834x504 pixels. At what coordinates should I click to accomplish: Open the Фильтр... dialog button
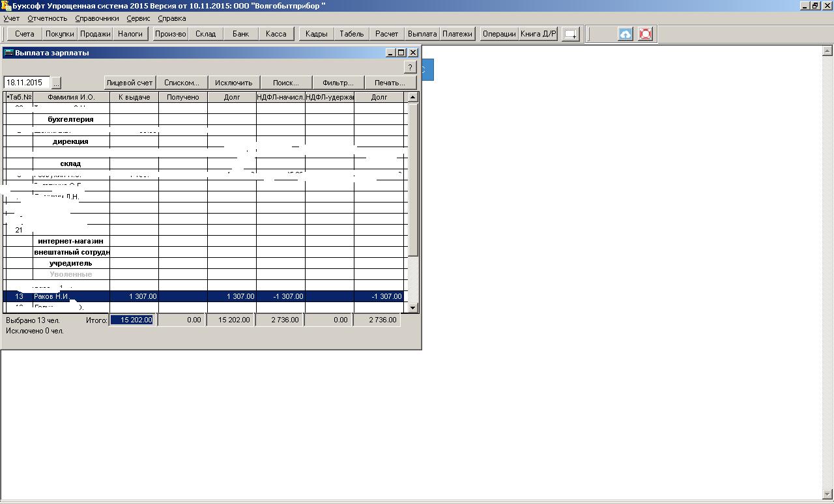pyautogui.click(x=338, y=83)
